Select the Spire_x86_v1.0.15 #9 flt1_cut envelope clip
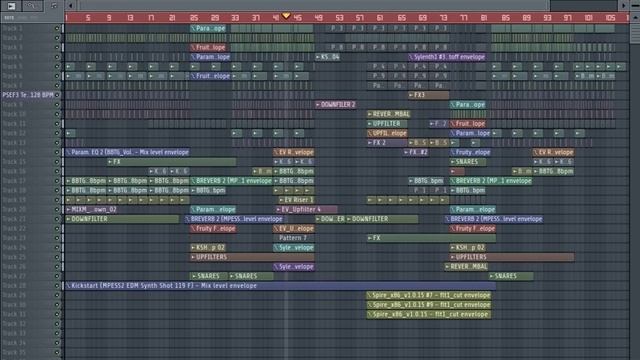Screen dimensions: 640x360 pos(429,305)
